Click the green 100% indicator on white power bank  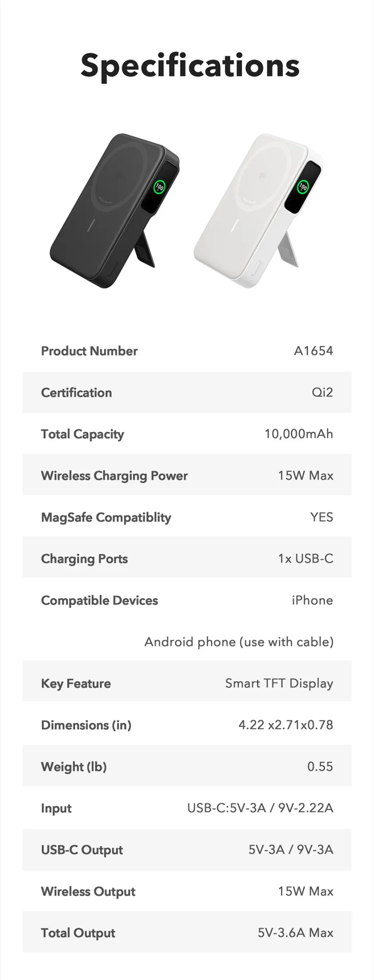[303, 187]
